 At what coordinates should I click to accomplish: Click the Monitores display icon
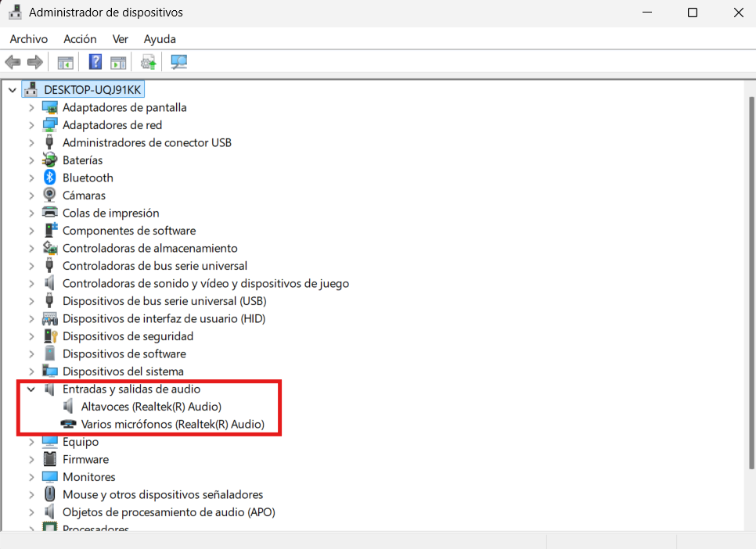point(49,477)
